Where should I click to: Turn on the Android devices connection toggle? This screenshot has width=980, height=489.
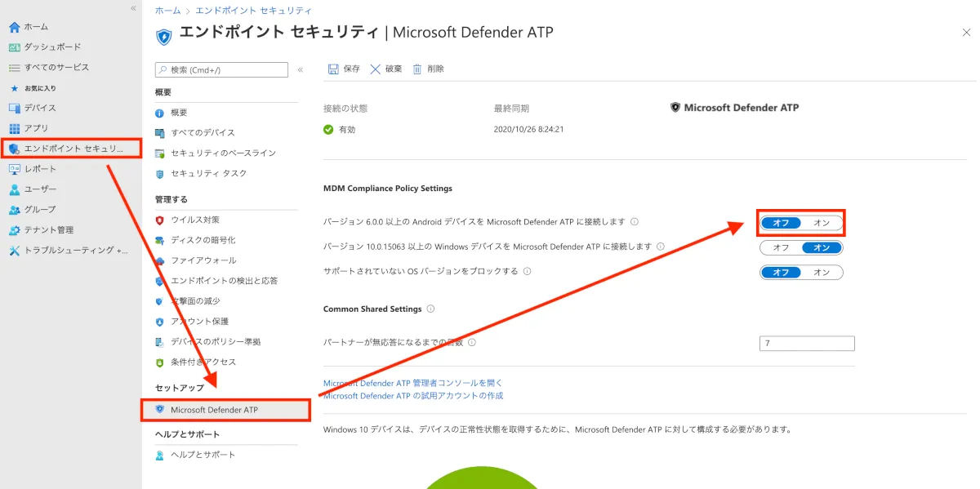tap(822, 223)
